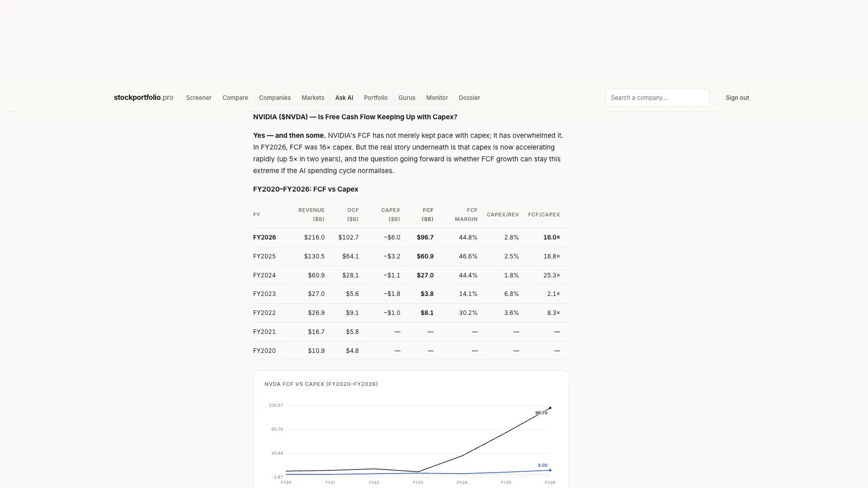Viewport: 868px width, 488px height.
Task: Click the FY2023 OCF value $5.6
Action: pos(352,294)
